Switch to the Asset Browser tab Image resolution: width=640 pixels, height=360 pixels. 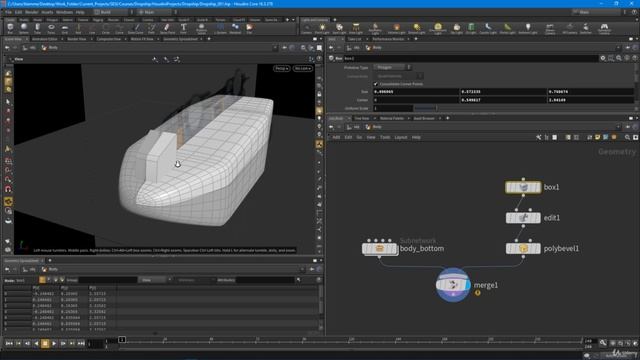(424, 118)
